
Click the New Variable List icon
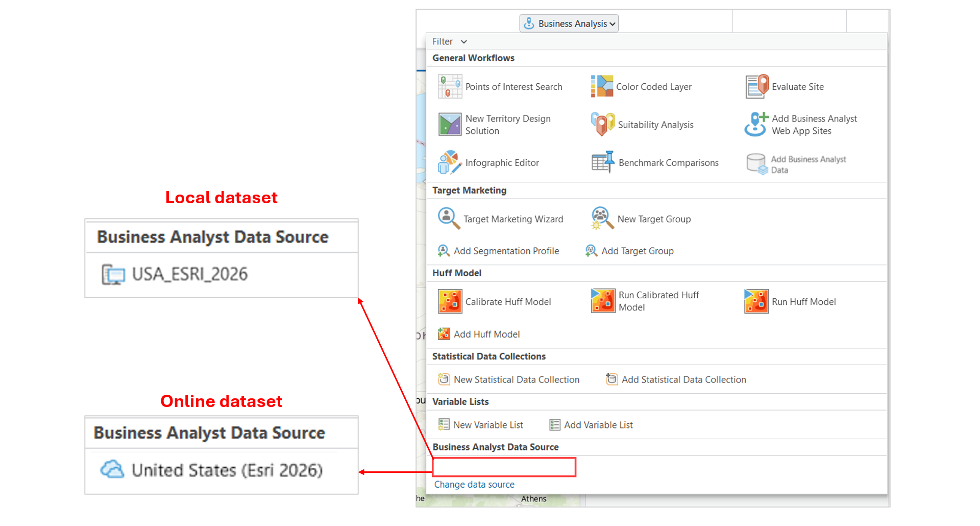pyautogui.click(x=444, y=425)
